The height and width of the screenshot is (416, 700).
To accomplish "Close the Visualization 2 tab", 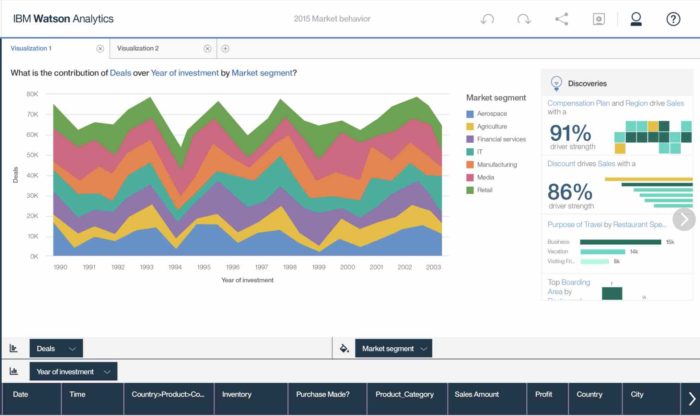I will pyautogui.click(x=207, y=49).
